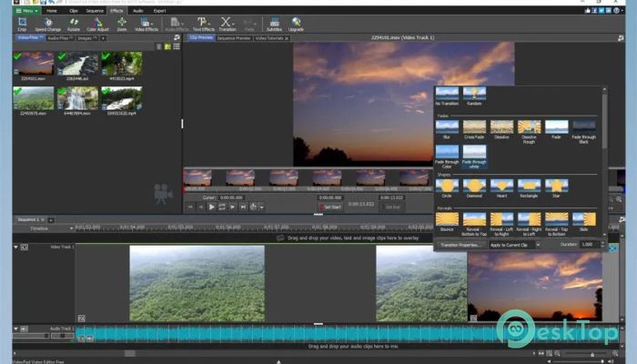Switch to list view in clip bin
Screen dimensions: 637x364
(x=177, y=46)
